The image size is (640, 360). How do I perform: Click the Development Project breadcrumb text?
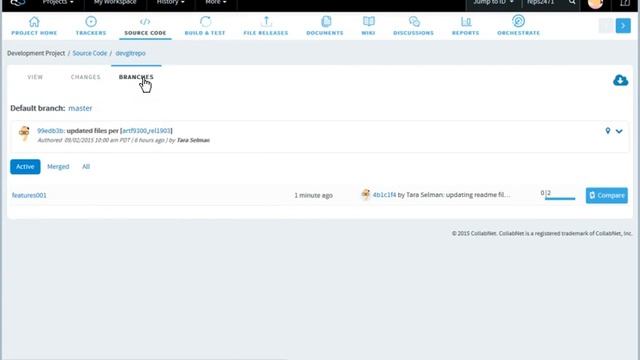(36, 53)
